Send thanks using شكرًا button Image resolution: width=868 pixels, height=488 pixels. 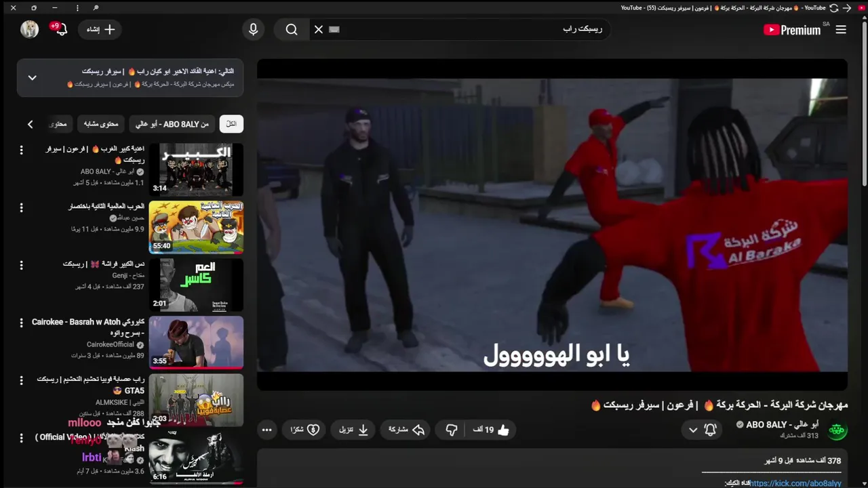coord(305,430)
